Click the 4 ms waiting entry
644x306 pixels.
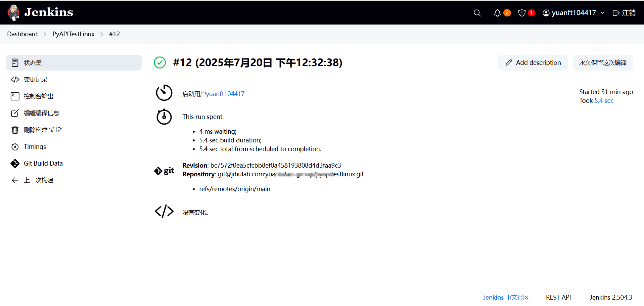[x=218, y=131]
